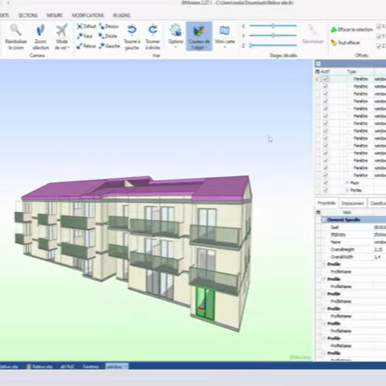The height and width of the screenshot is (386, 386).
Task: Click the Tout effacer button
Action: click(x=345, y=43)
